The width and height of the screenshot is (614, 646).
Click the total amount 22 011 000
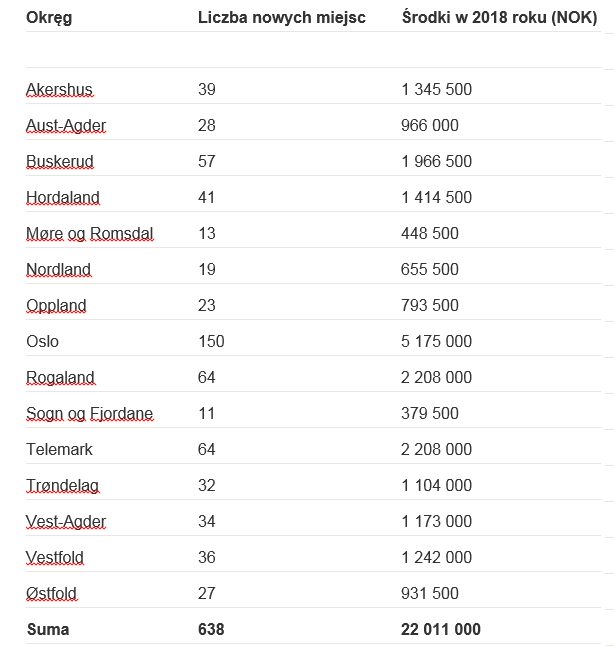[441, 630]
